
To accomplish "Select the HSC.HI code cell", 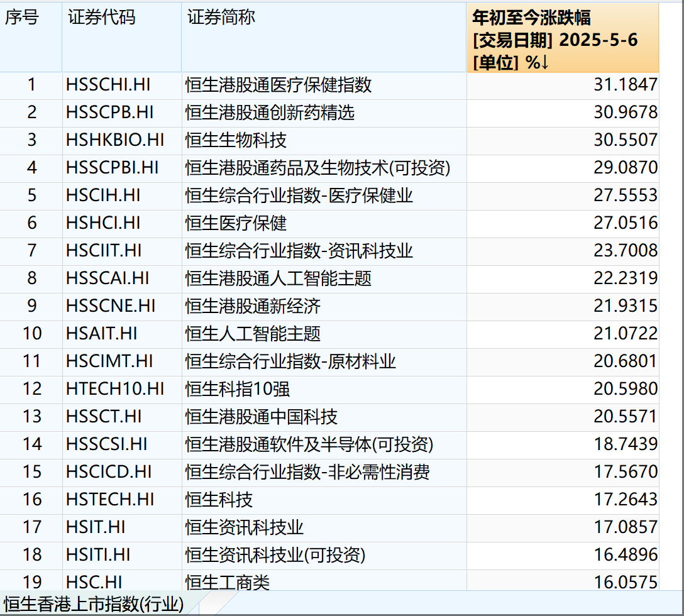I will 85,583.
